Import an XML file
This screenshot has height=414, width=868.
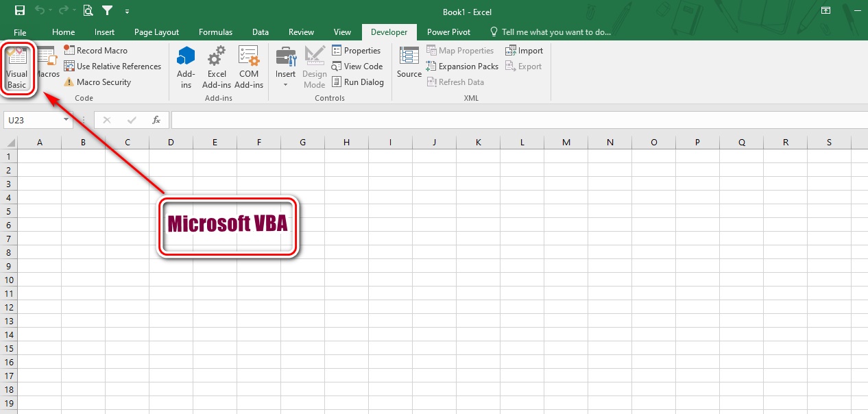coord(524,51)
